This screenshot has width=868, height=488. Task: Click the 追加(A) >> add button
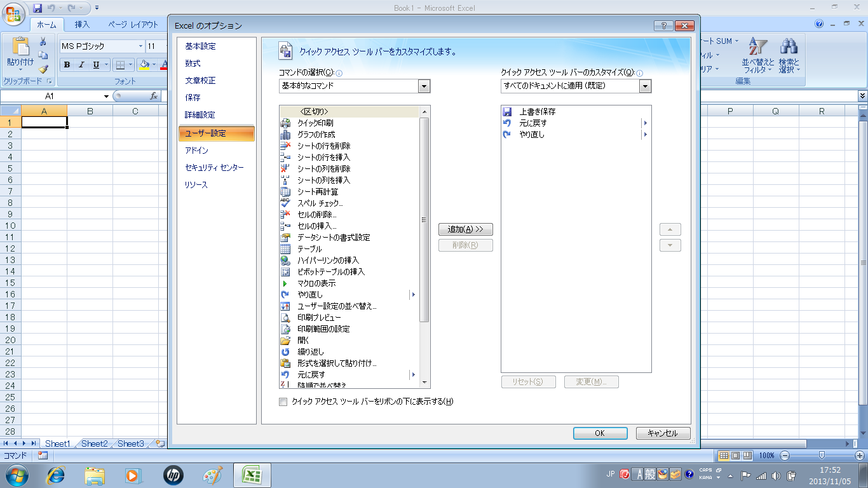465,229
